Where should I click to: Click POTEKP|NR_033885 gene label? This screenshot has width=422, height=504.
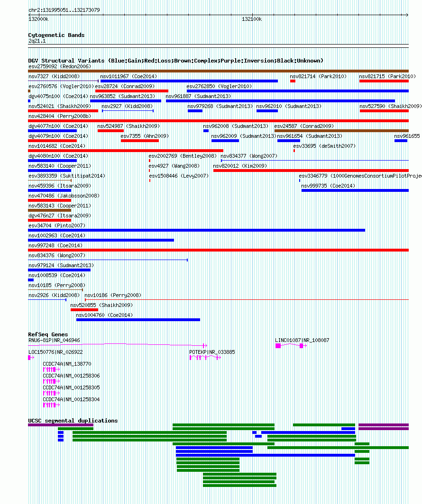pyautogui.click(x=212, y=352)
